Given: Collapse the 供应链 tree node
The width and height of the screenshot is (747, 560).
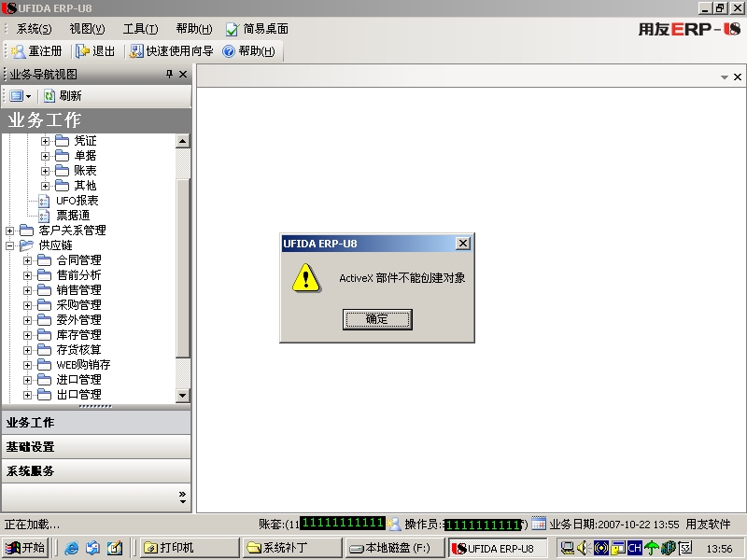Looking at the screenshot, I should [9, 245].
